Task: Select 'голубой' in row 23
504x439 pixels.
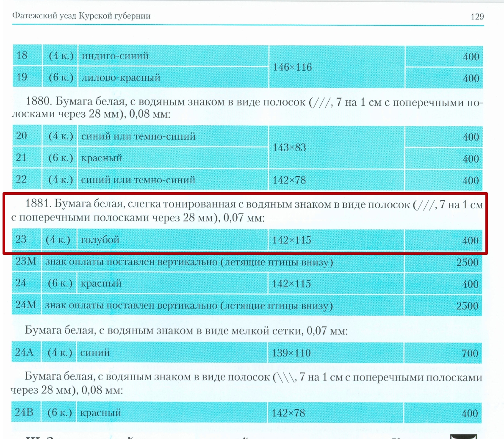Action: tap(100, 240)
